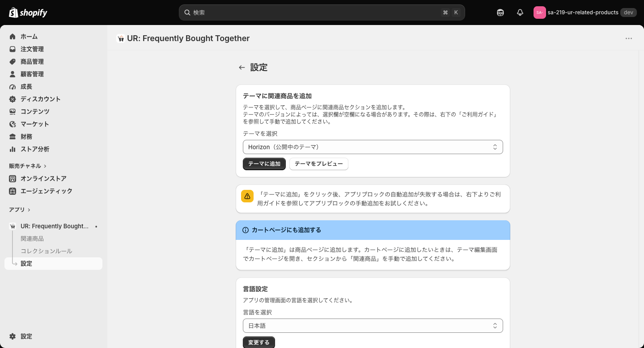
Task: Click the エージェンティック channel icon
Action: click(x=13, y=191)
